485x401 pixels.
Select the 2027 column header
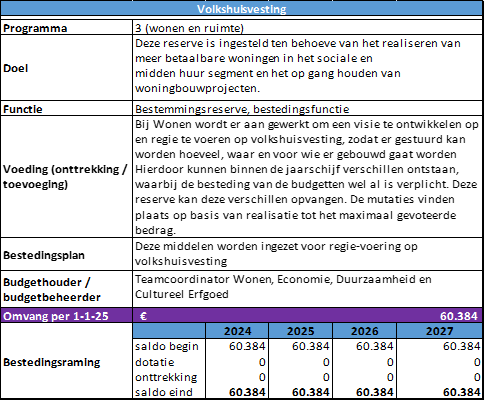coord(440,331)
